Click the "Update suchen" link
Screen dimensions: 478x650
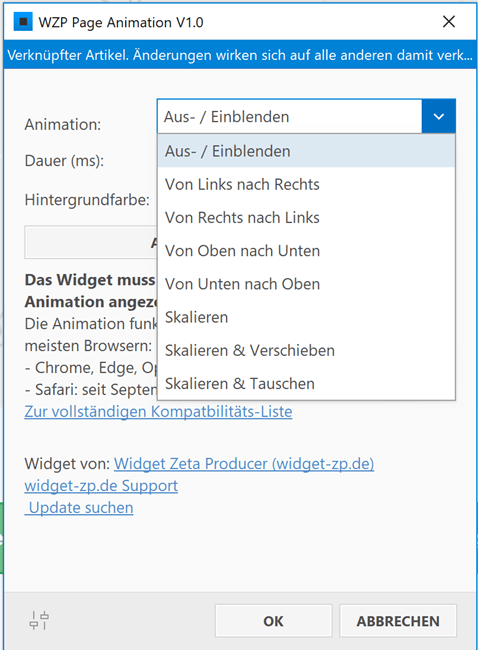79,507
